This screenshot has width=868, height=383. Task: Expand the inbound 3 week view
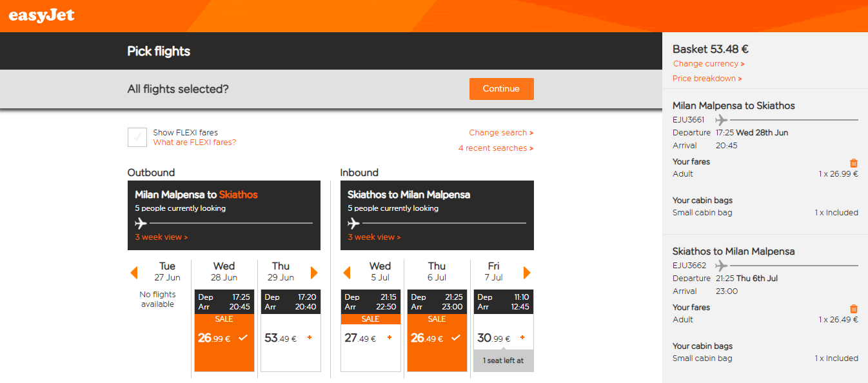click(x=374, y=237)
